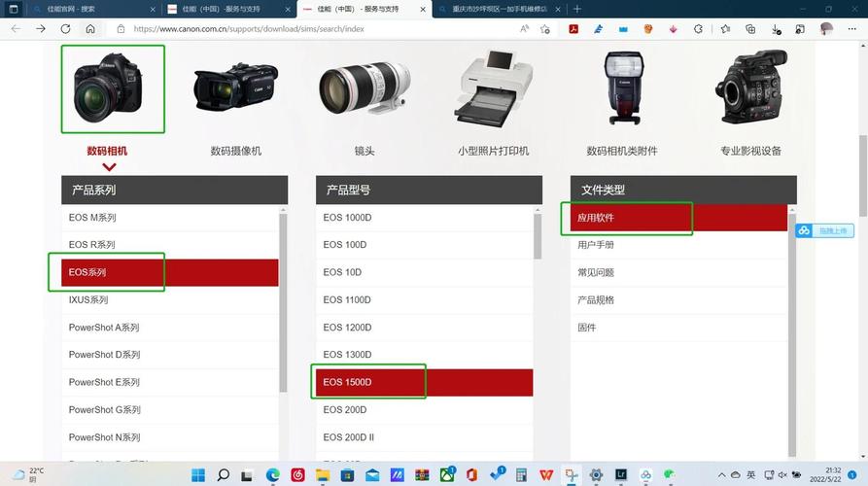
Task: Choose 产品规格 file type
Action: (x=679, y=300)
